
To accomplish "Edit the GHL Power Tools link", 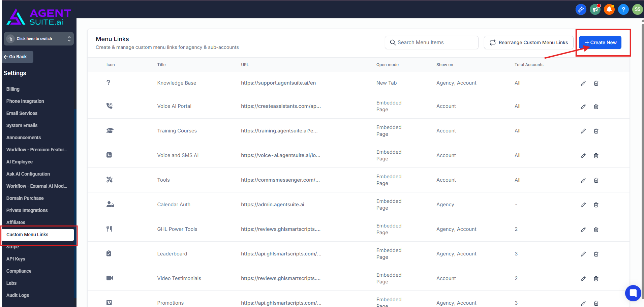I will (x=583, y=229).
